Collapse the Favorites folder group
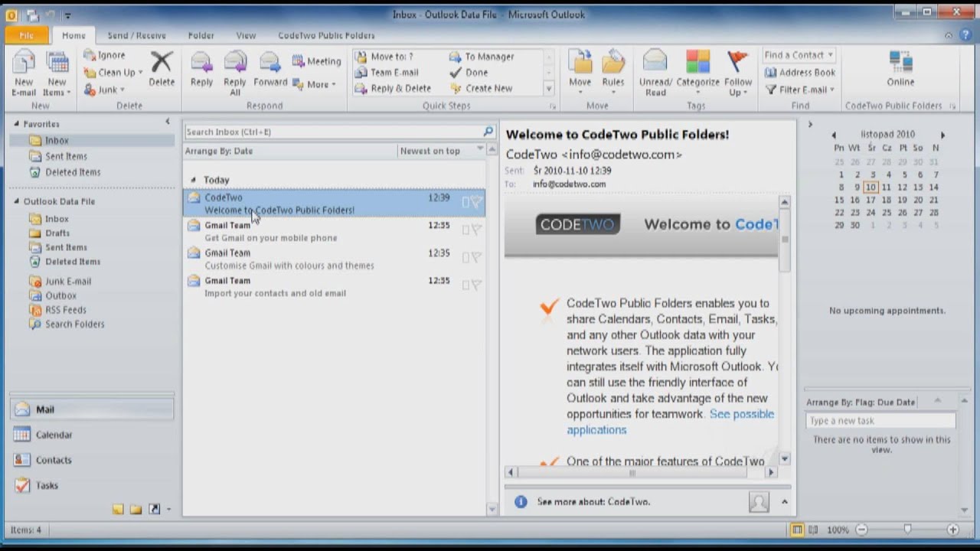 click(16, 124)
